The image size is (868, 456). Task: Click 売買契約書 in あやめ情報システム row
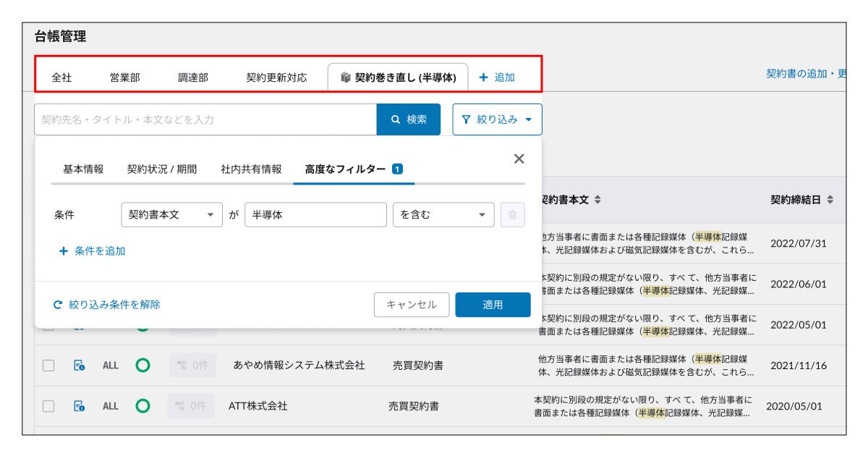coord(418,366)
